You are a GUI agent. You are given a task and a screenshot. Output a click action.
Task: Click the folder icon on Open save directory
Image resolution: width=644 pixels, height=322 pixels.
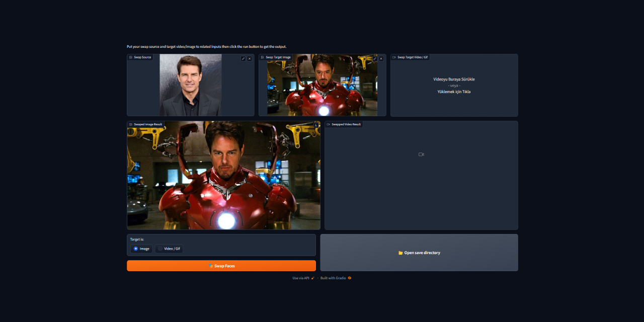coord(400,253)
